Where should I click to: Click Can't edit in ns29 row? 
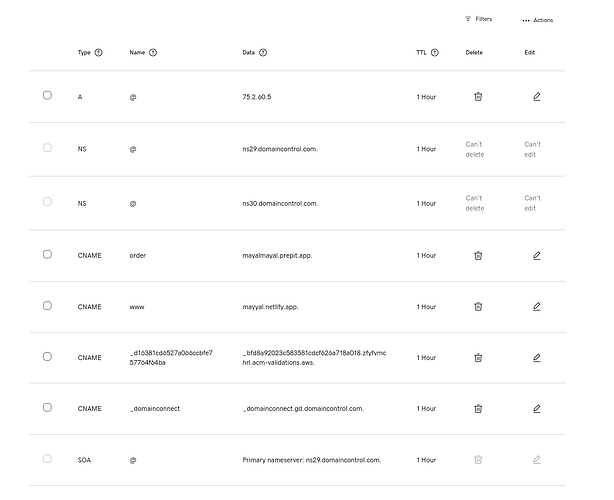(533, 150)
